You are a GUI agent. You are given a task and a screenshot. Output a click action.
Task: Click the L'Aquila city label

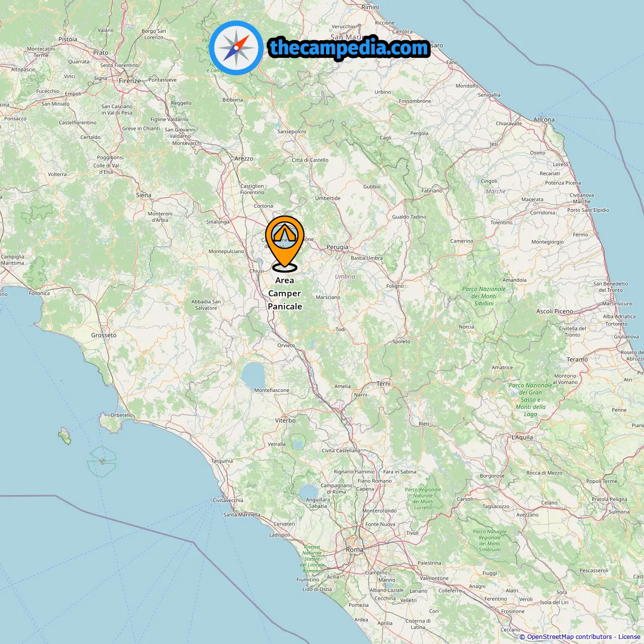pyautogui.click(x=522, y=437)
